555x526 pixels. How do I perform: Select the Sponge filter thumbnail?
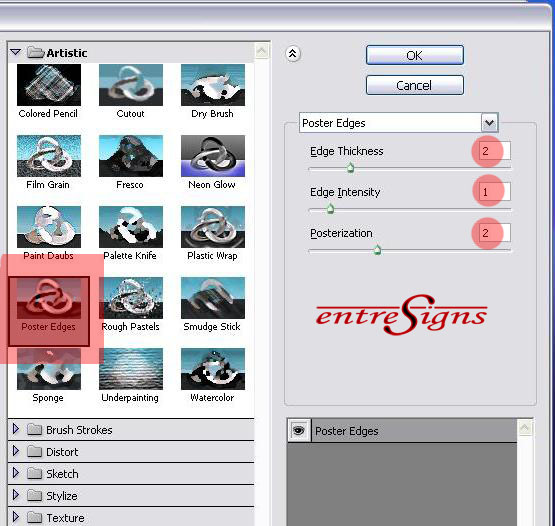point(49,369)
